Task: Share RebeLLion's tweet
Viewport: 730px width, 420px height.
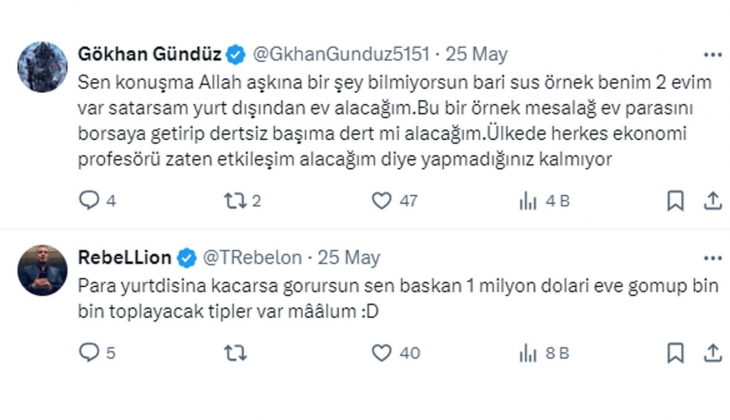Action: (x=712, y=353)
